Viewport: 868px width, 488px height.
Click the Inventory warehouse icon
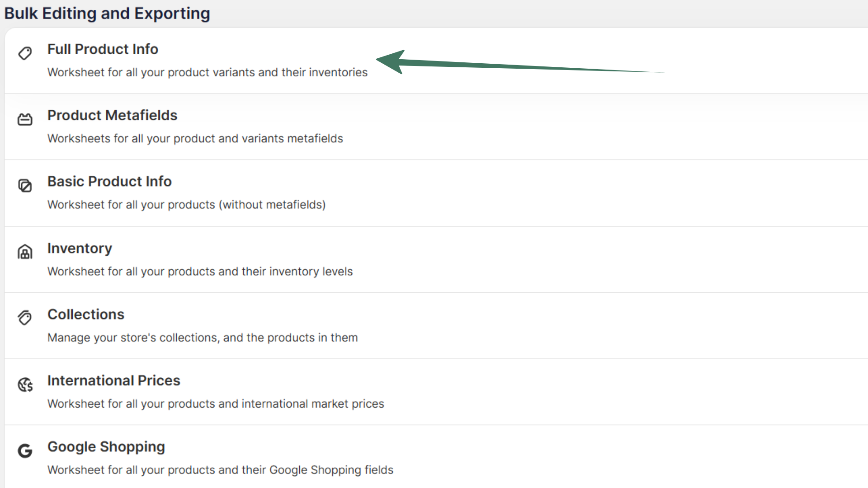click(x=25, y=252)
